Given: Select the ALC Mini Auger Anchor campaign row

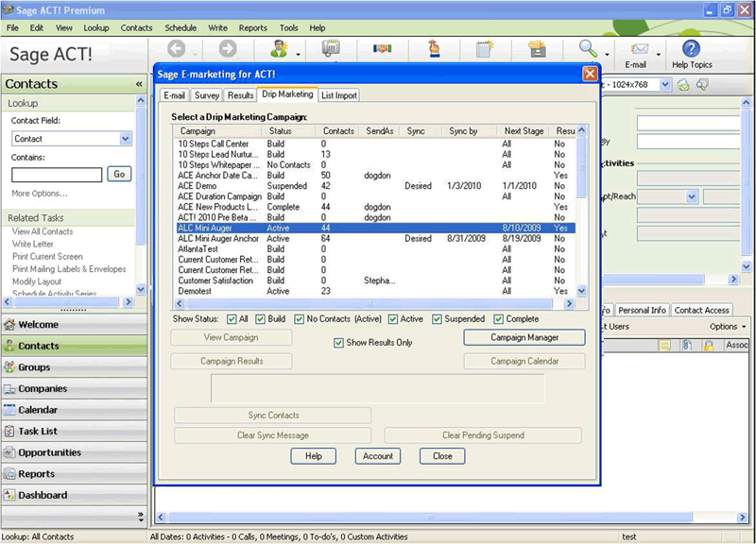Looking at the screenshot, I should tap(376, 239).
